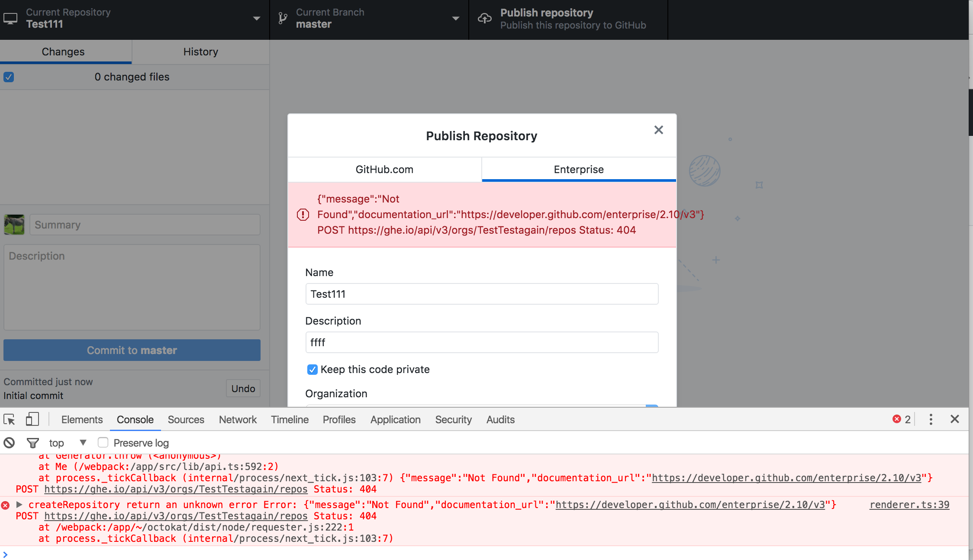Click the red error icon beside createRepository message
Screen dimensions: 973x560
5,505
